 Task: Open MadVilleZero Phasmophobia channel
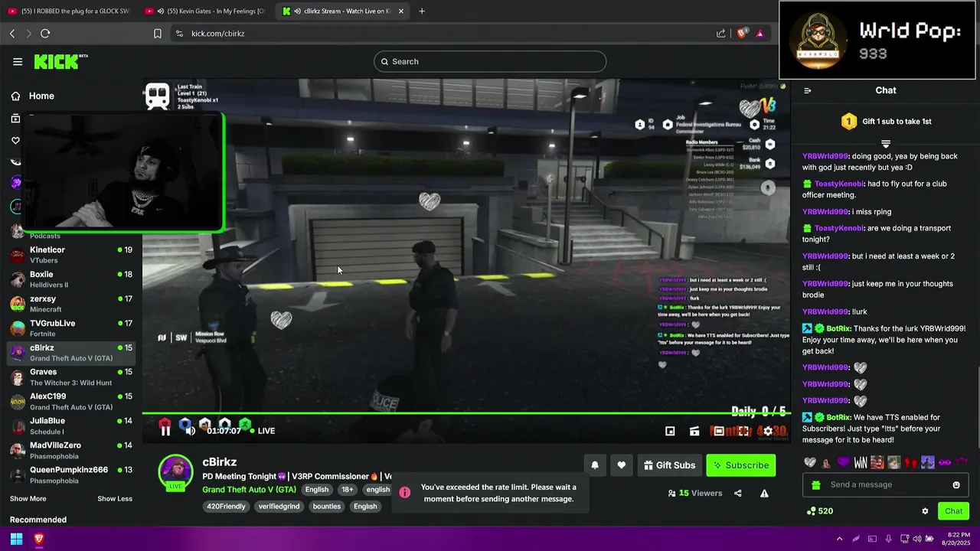point(71,450)
